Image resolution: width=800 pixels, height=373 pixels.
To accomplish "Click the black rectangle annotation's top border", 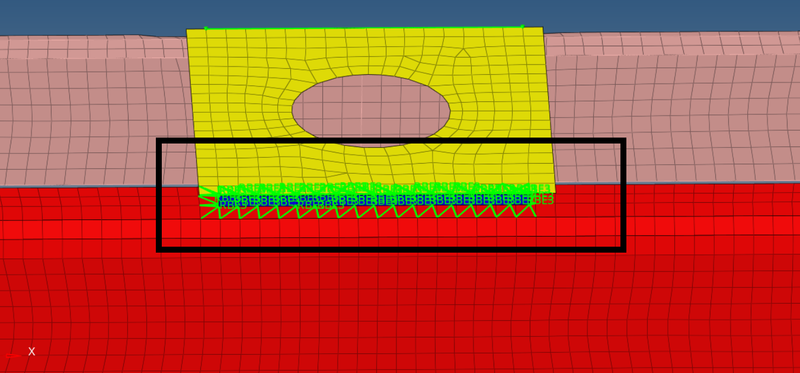I will [391, 141].
